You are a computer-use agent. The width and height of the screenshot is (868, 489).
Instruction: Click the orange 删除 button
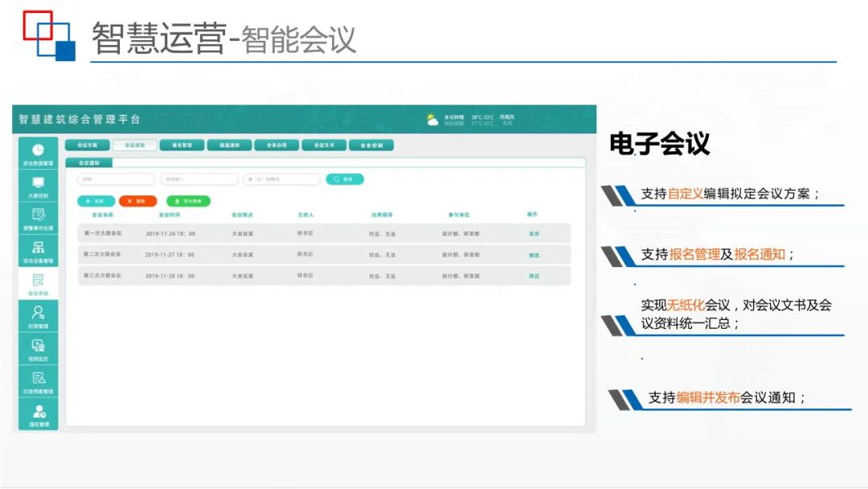[x=138, y=201]
